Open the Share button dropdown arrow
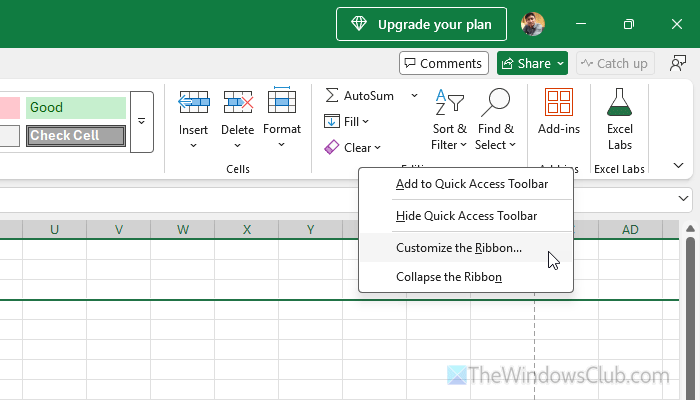Image resolution: width=700 pixels, height=400 pixels. coord(560,63)
